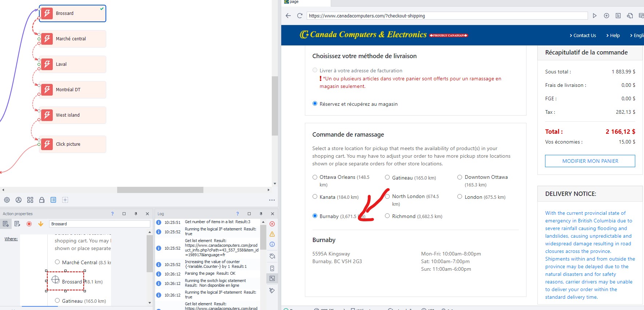Click the tag icon in Log sidebar

(x=272, y=256)
